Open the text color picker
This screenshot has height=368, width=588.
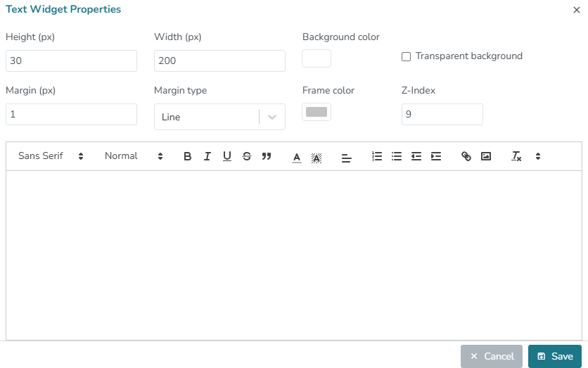pyautogui.click(x=297, y=157)
